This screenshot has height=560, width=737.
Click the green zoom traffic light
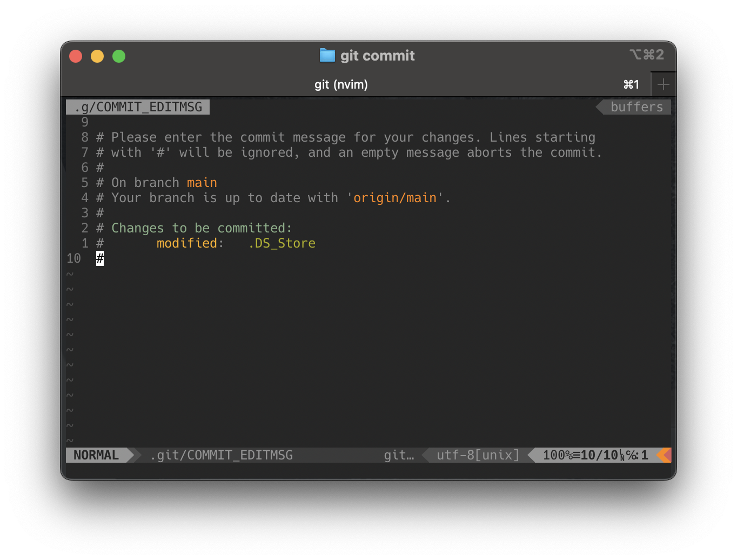(119, 56)
